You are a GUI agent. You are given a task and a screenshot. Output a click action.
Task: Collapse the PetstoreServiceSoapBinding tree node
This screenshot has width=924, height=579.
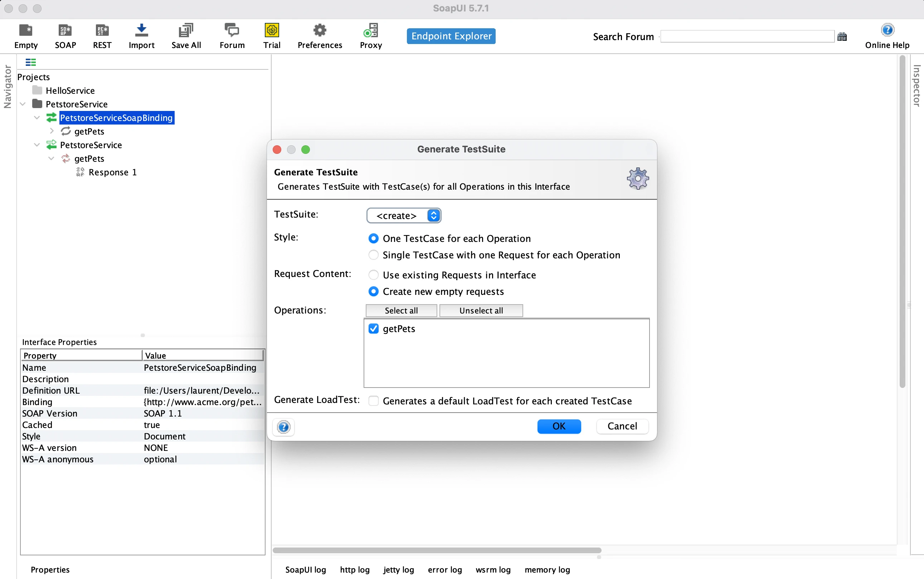click(x=37, y=118)
